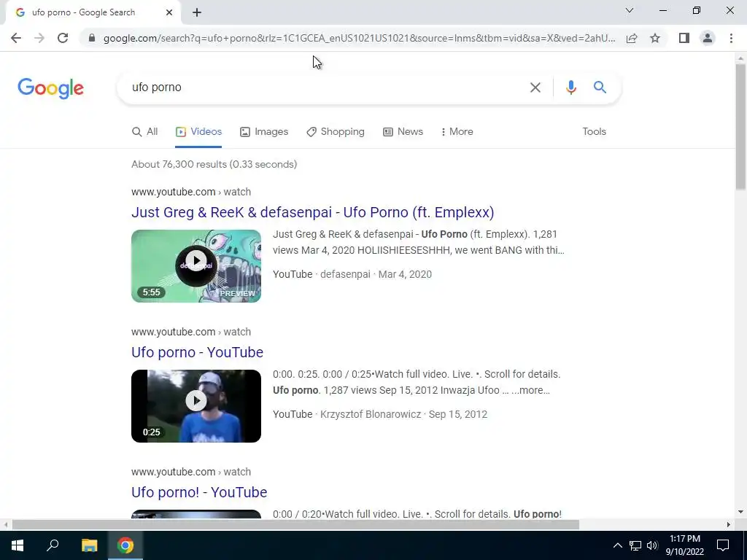Image resolution: width=747 pixels, height=560 pixels.
Task: Click the Chrome taskbar icon
Action: pos(125,545)
